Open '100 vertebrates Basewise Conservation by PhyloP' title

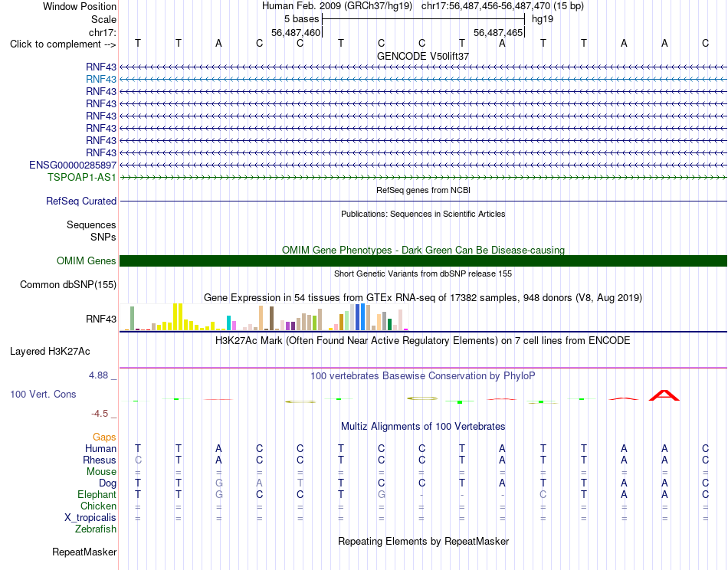click(x=423, y=376)
